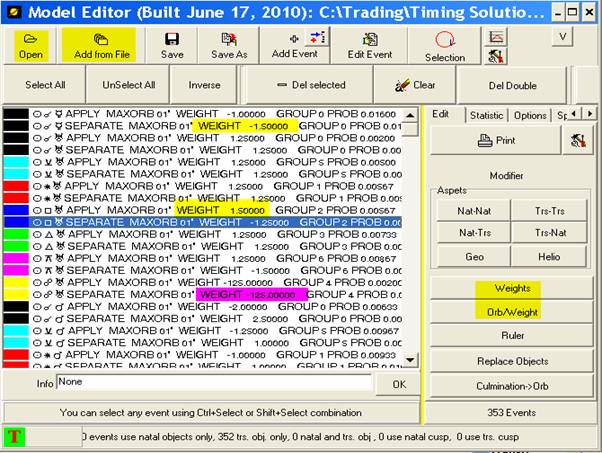Click Select All button
This screenshot has width=602, height=453.
pos(45,85)
